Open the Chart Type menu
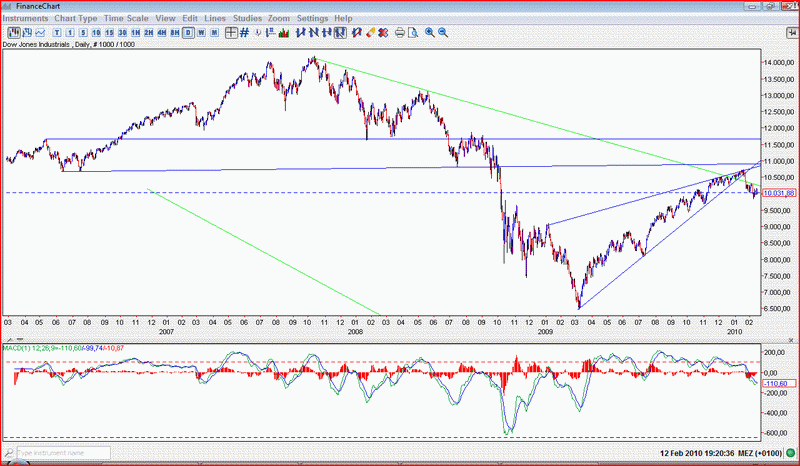The image size is (800, 466). pos(76,18)
